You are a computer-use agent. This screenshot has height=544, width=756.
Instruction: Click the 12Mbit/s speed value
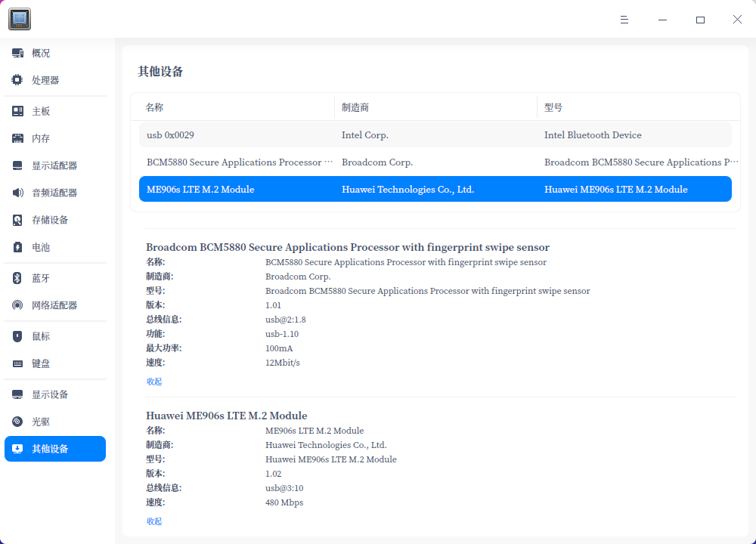click(x=283, y=363)
